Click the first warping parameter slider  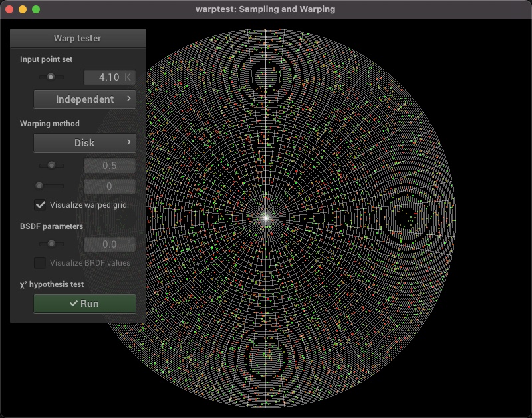(x=51, y=165)
